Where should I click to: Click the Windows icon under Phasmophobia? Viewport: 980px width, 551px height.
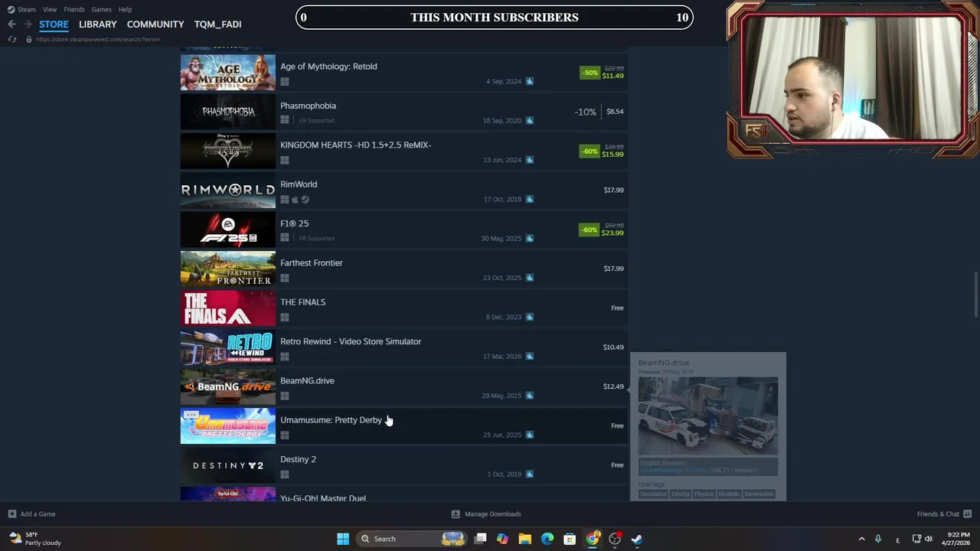(x=285, y=120)
